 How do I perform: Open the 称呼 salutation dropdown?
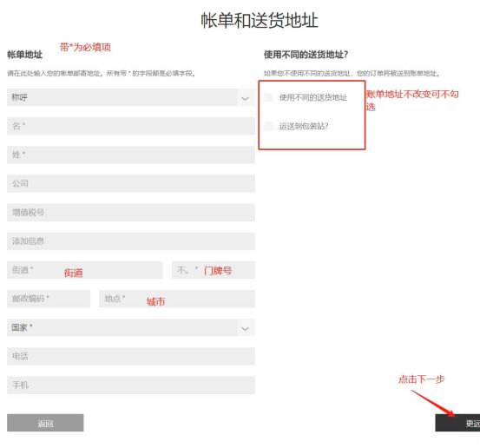(131, 97)
